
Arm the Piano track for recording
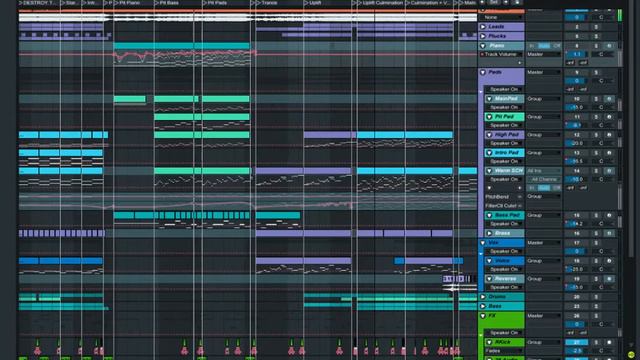(x=609, y=46)
